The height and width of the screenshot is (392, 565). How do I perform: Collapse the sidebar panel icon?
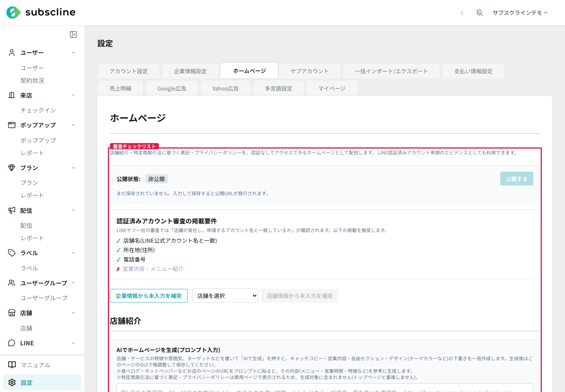click(73, 34)
